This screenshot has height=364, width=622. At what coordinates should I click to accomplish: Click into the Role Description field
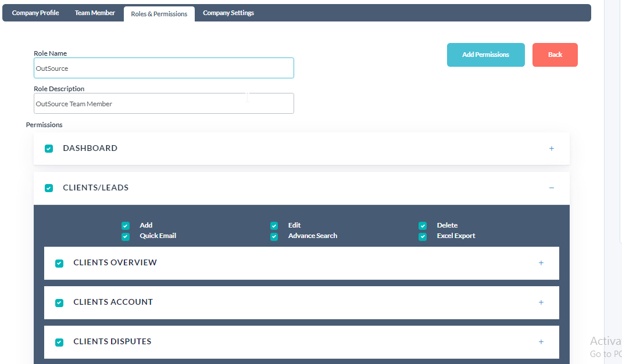click(x=164, y=103)
